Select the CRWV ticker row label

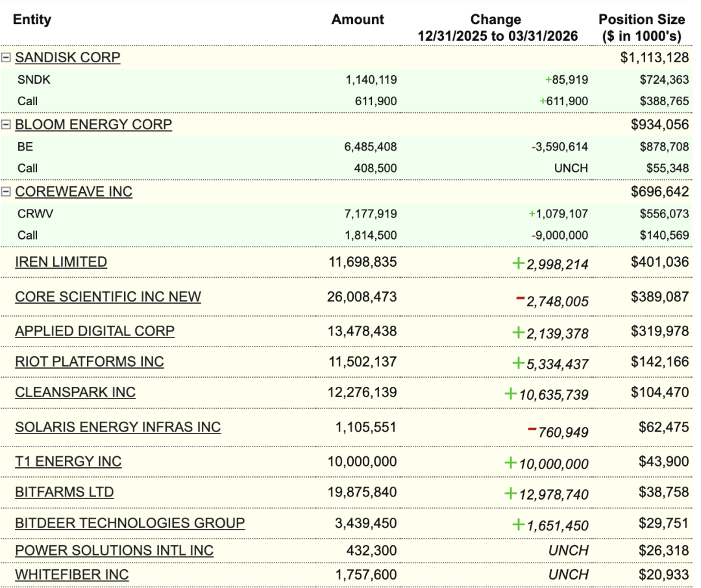[35, 214]
